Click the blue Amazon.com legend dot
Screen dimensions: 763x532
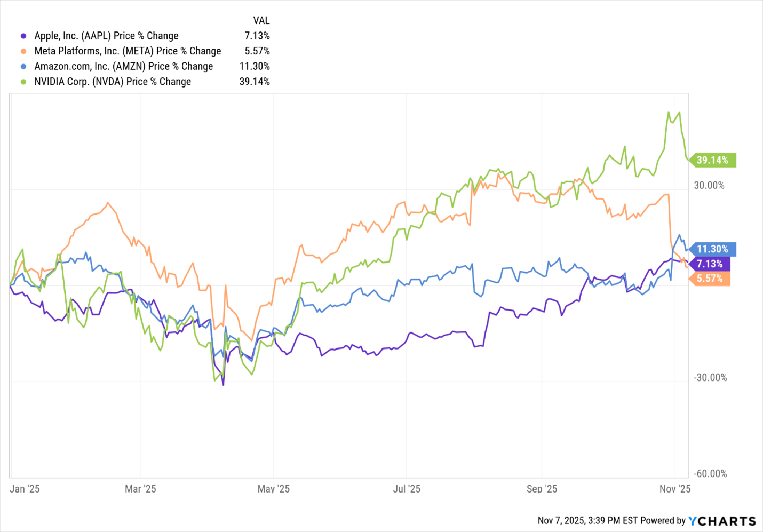point(23,67)
